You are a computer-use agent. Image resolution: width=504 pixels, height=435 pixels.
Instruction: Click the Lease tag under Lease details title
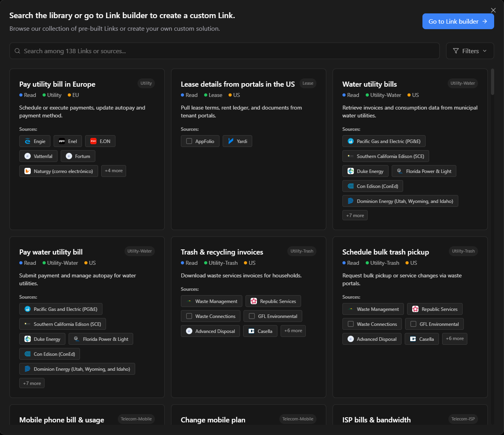coord(213,95)
